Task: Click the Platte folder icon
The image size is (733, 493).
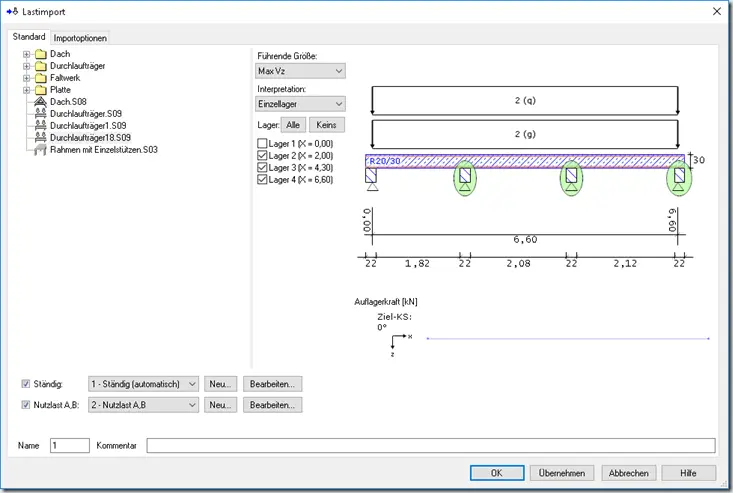Action: click(41, 90)
